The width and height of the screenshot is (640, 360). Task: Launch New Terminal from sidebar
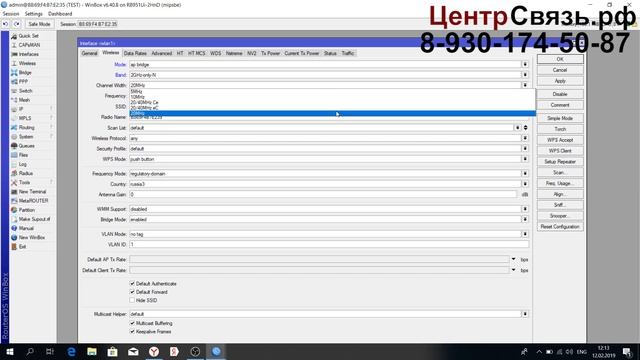pos(32,191)
